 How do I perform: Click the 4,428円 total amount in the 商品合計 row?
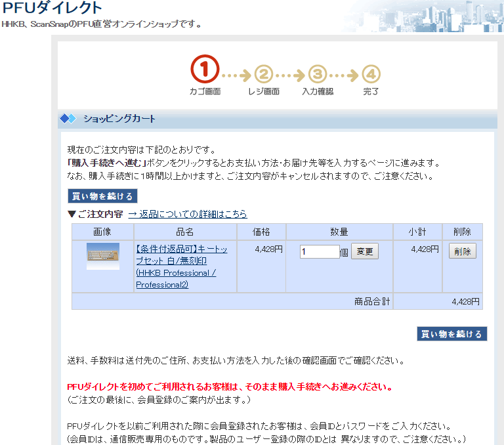(x=465, y=302)
